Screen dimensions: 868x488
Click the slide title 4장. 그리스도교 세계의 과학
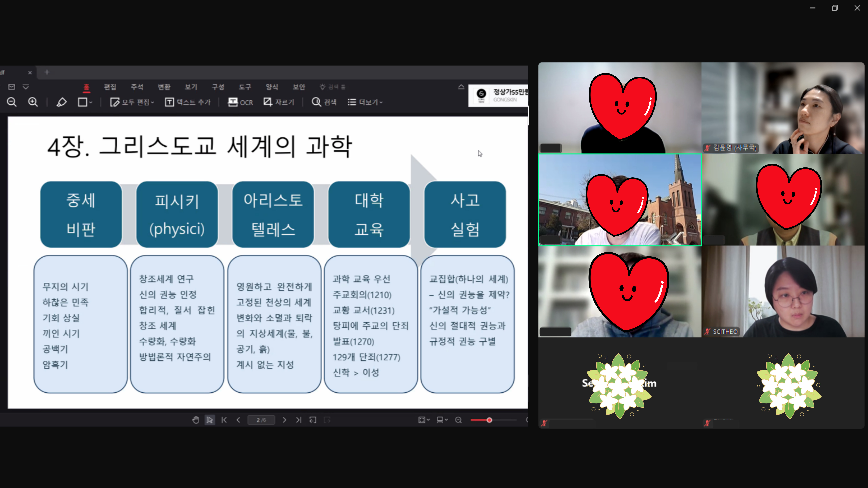tap(200, 146)
